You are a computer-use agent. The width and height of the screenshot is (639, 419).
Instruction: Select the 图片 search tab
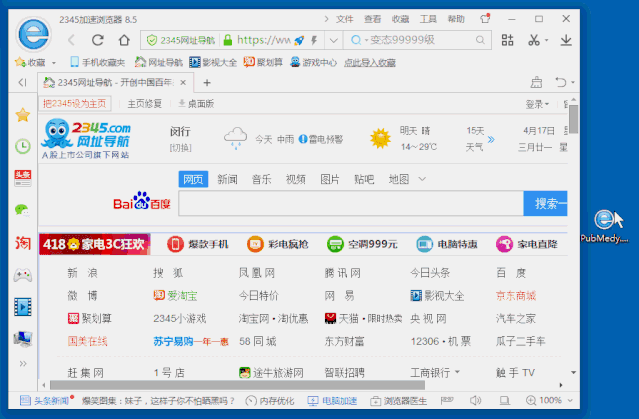pyautogui.click(x=330, y=179)
